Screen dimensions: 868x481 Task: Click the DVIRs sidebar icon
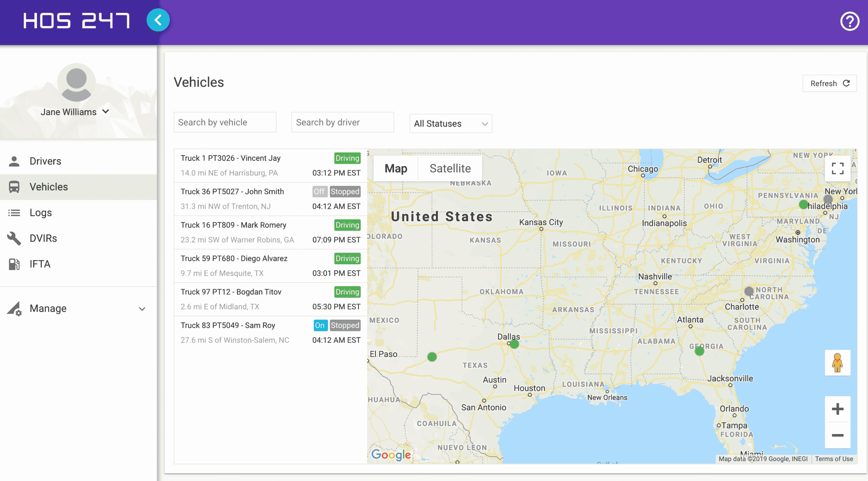[x=15, y=237]
